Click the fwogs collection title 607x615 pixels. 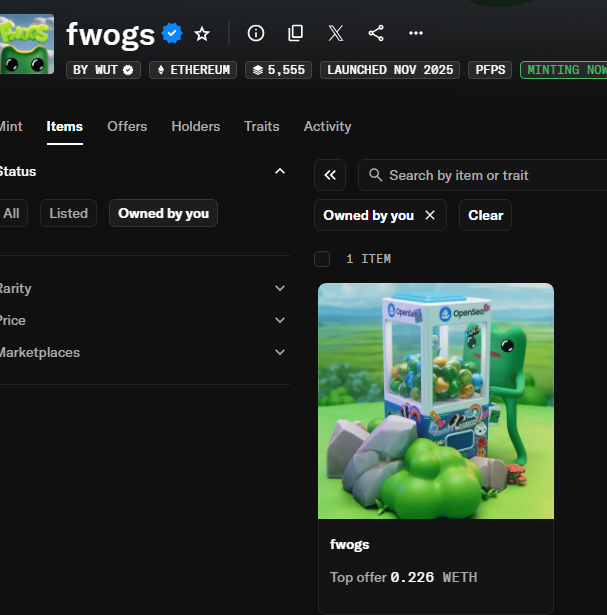111,35
